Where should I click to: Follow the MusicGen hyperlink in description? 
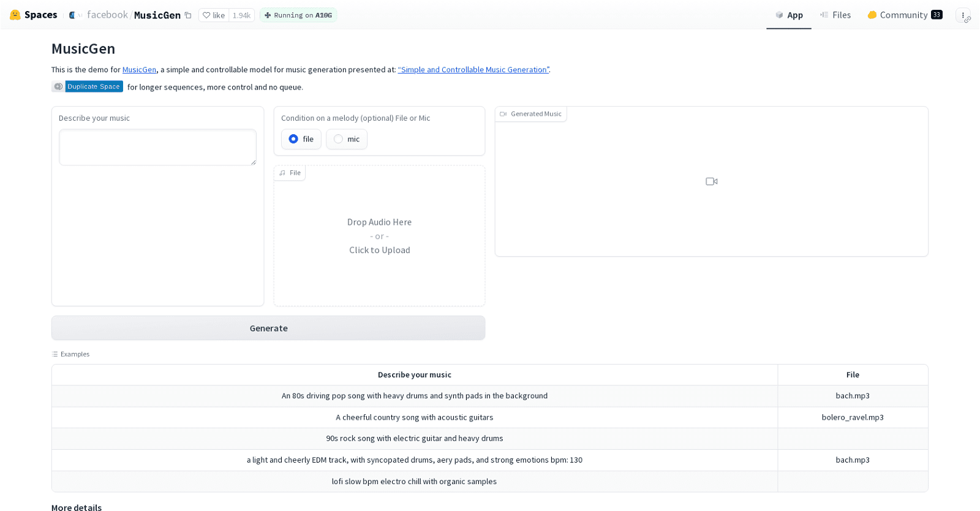pyautogui.click(x=139, y=70)
